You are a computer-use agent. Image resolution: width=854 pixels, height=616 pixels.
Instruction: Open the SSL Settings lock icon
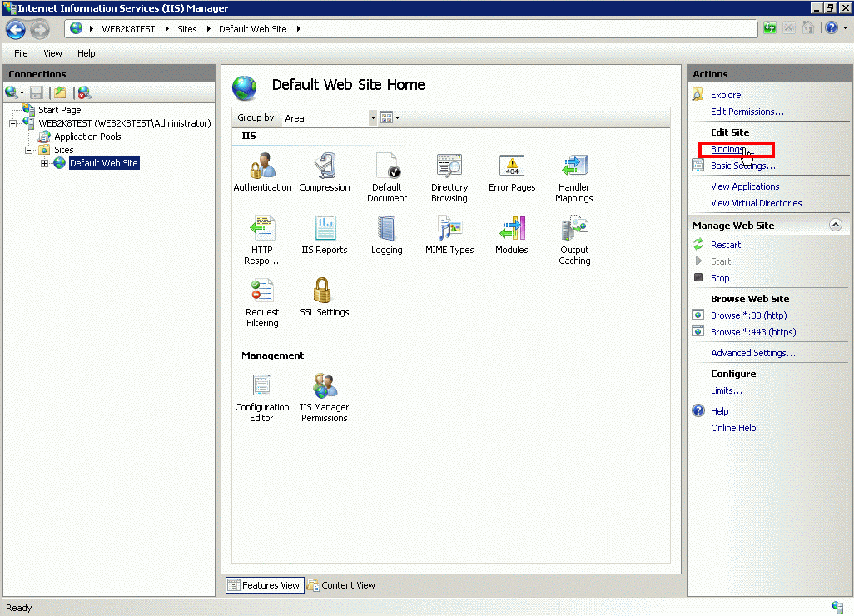point(324,291)
